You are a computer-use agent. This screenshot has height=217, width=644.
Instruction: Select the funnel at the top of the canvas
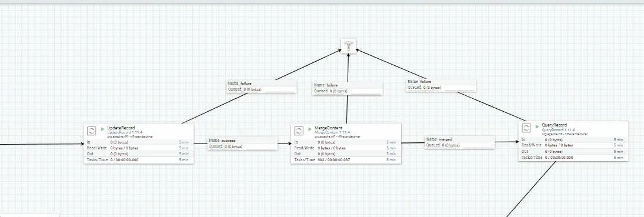349,45
